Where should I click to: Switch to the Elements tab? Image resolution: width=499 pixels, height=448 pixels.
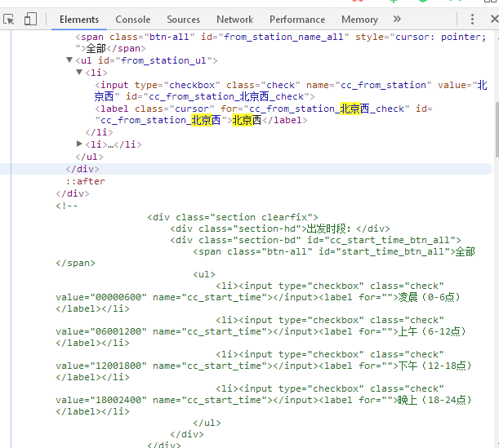pos(79,20)
